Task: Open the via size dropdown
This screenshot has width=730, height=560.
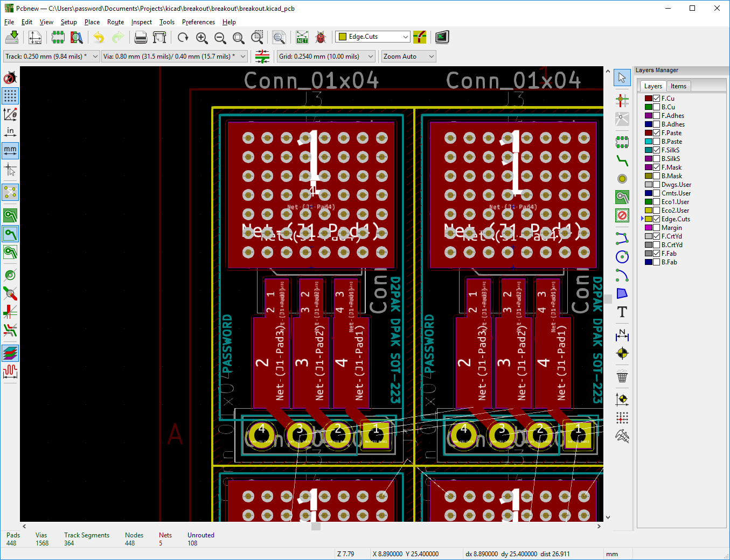Action: [x=175, y=57]
